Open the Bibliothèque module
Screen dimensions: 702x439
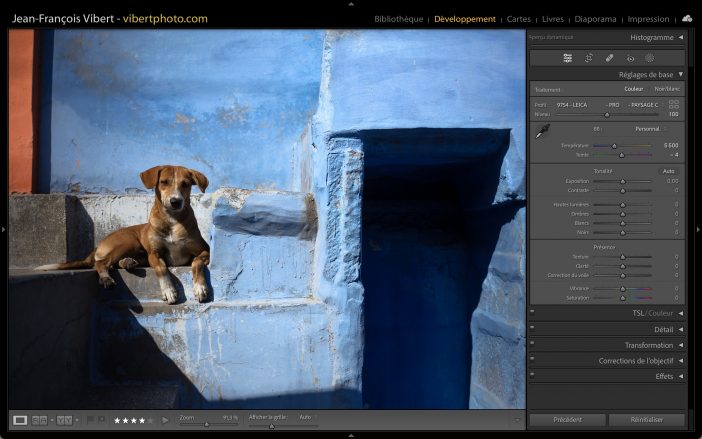[x=398, y=19]
